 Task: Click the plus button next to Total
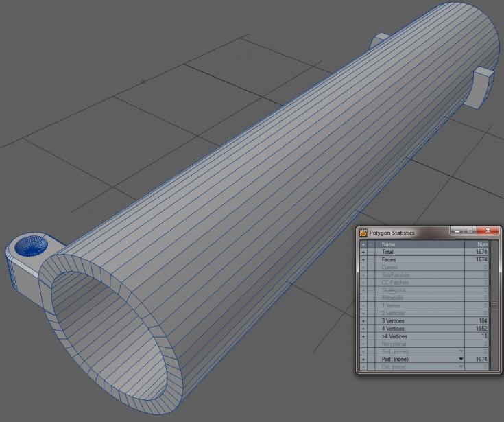[363, 253]
